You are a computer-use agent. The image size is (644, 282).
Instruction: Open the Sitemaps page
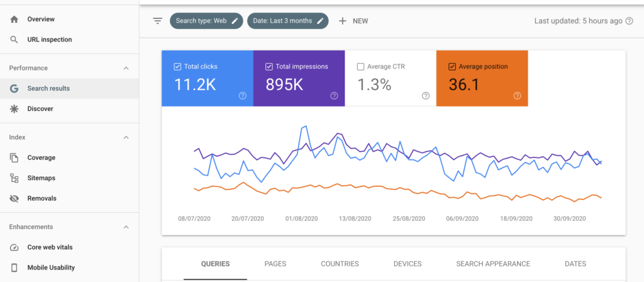(x=41, y=178)
